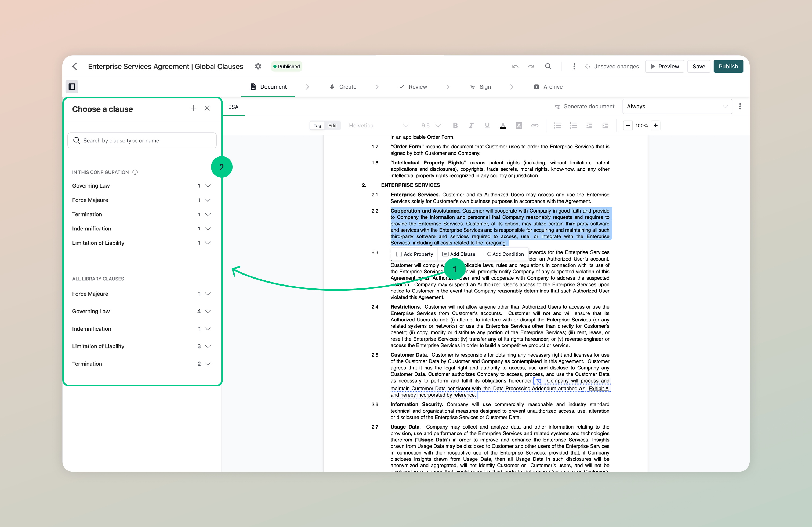This screenshot has width=812, height=527.
Task: Open the Document stage tab
Action: click(x=268, y=87)
